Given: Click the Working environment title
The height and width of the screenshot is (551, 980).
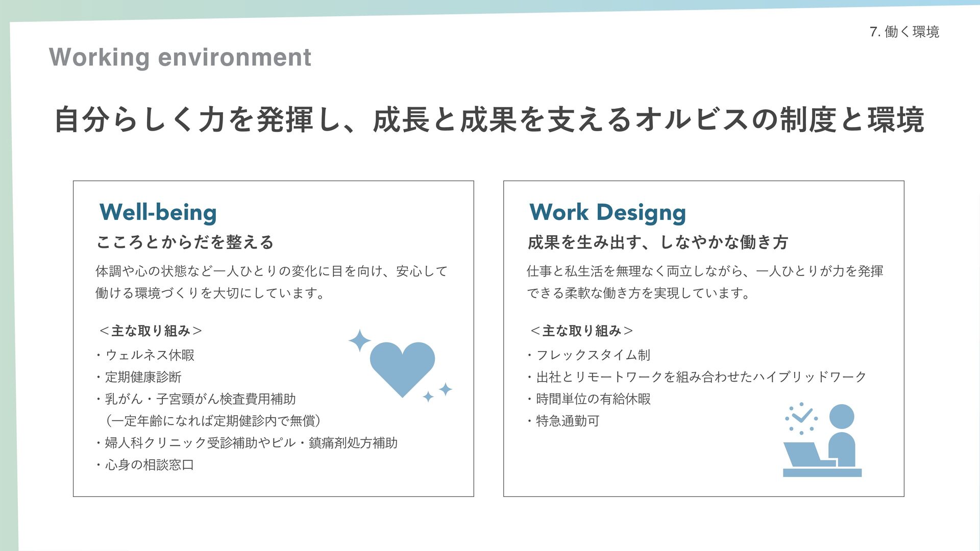Looking at the screenshot, I should [180, 57].
